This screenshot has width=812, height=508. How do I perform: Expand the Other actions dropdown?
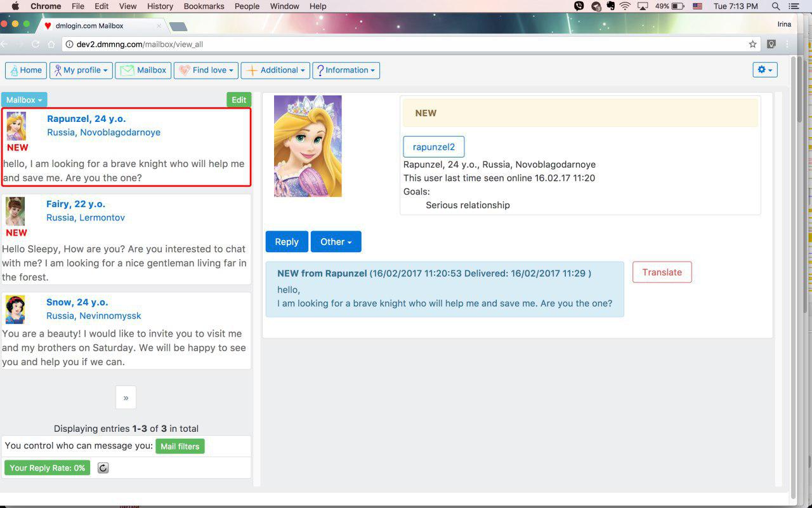point(336,242)
